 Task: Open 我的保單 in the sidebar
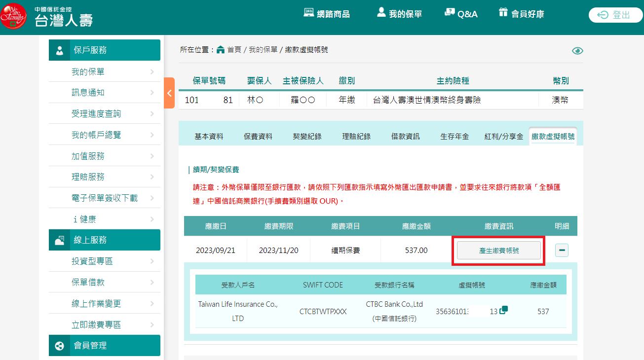click(105, 72)
